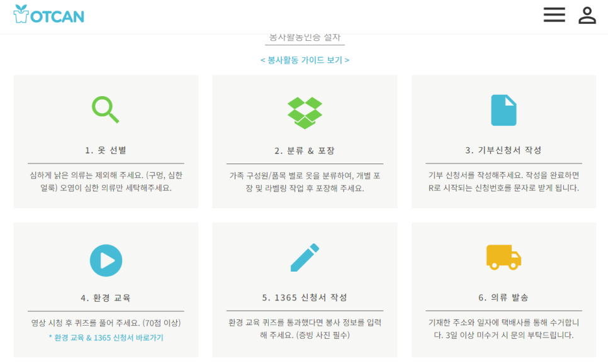Click the '6. 의류 발송' step title
This screenshot has height=364, width=608.
(x=504, y=297)
